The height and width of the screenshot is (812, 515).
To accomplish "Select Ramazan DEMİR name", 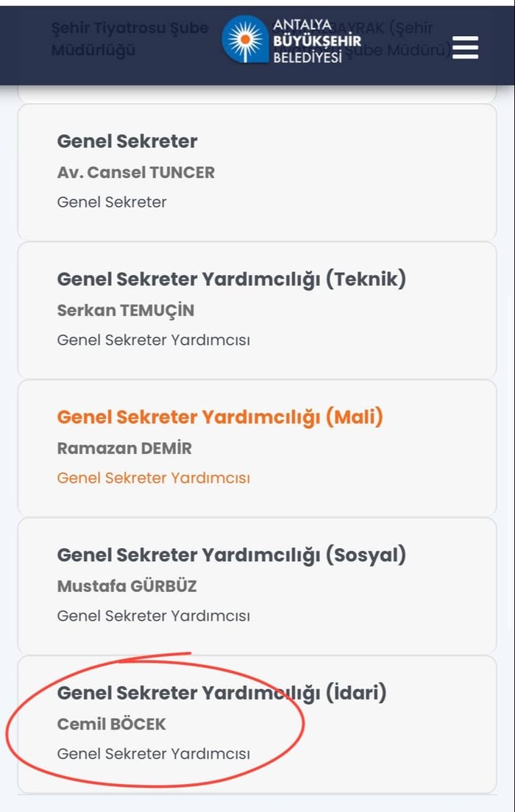I will point(124,448).
